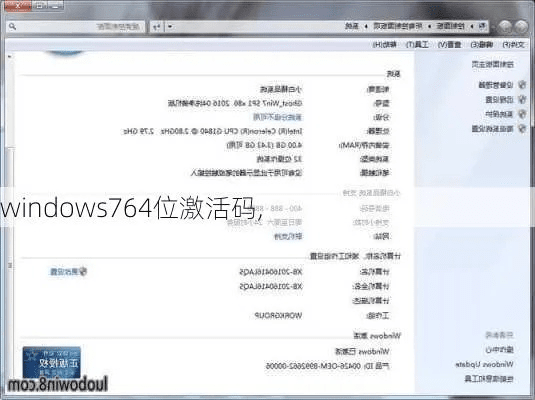Open 远程设置 from the sidebar
The width and height of the screenshot is (535, 400).
pyautogui.click(x=499, y=100)
